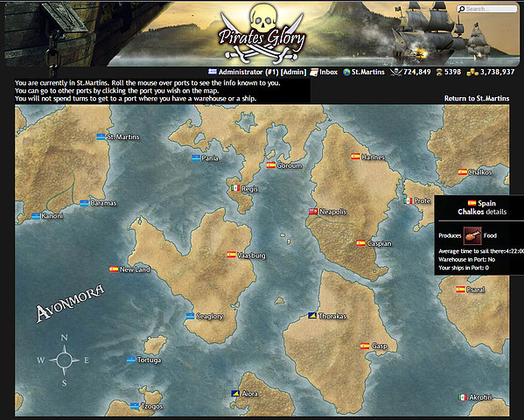The height and width of the screenshot is (420, 524).
Task: Click the [Admin] link
Action: pos(293,72)
